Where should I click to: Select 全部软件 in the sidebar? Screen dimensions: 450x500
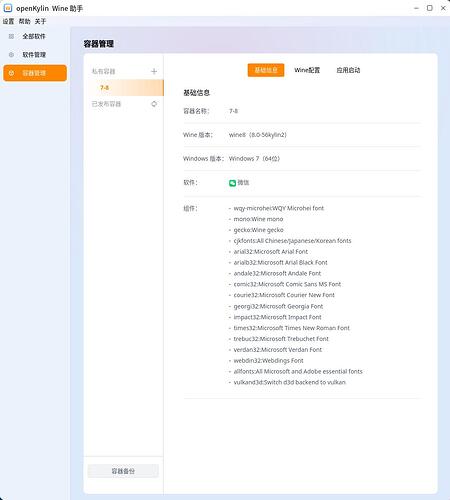pyautogui.click(x=35, y=36)
